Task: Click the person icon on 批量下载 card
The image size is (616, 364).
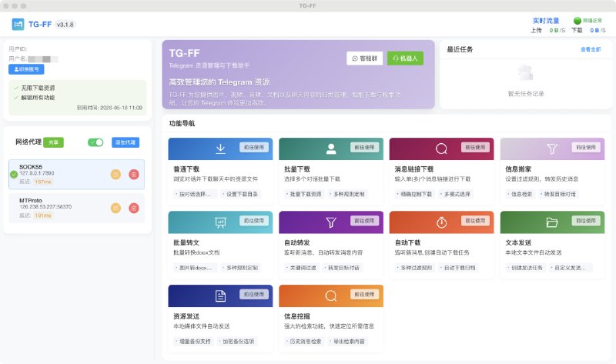Action: [x=331, y=149]
